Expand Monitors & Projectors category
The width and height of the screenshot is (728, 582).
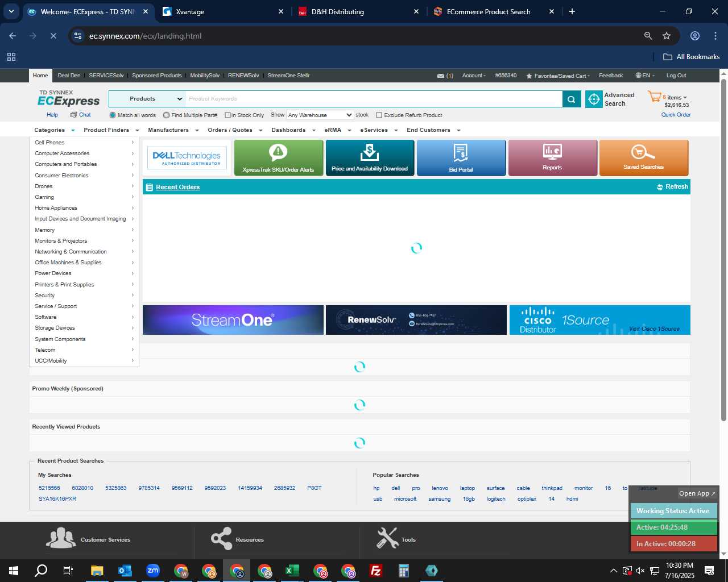[x=84, y=241]
